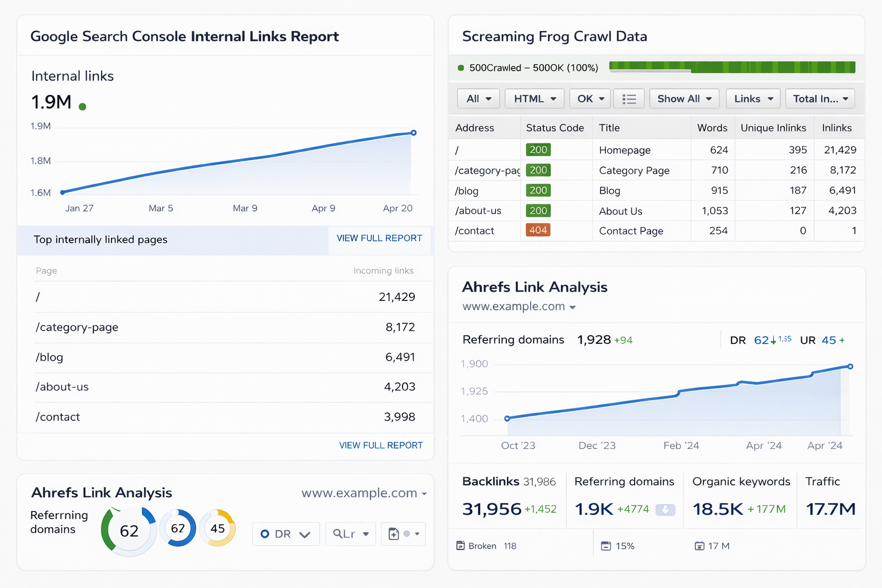Click the /category-page row link

pyautogui.click(x=77, y=327)
